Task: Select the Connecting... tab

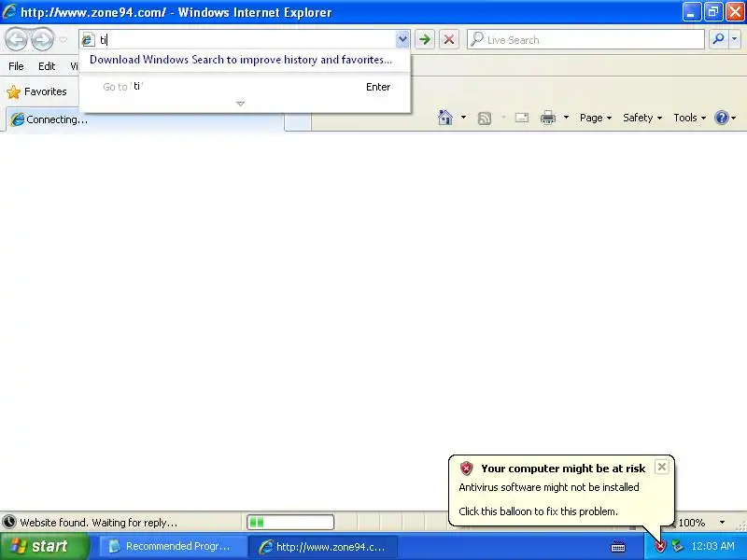Action: 145,119
